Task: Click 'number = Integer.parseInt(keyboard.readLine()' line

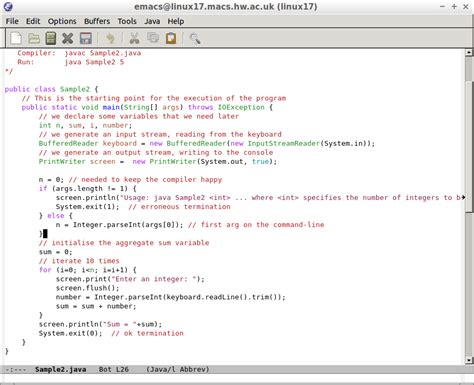Action: pyautogui.click(x=171, y=297)
